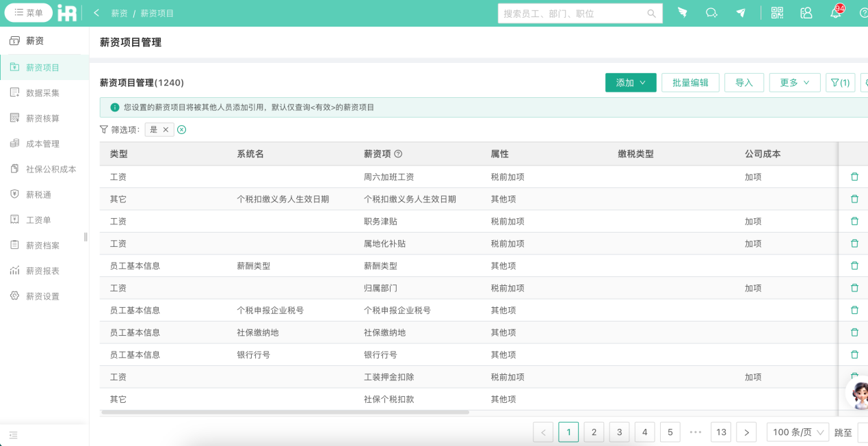Click the notification bell with 94 badge
The width and height of the screenshot is (868, 446).
(834, 13)
